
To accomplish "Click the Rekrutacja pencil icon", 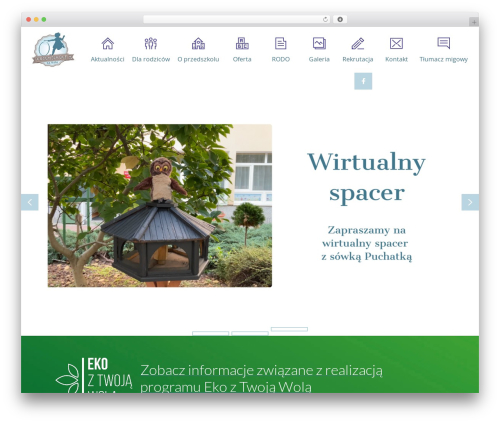I will point(358,43).
